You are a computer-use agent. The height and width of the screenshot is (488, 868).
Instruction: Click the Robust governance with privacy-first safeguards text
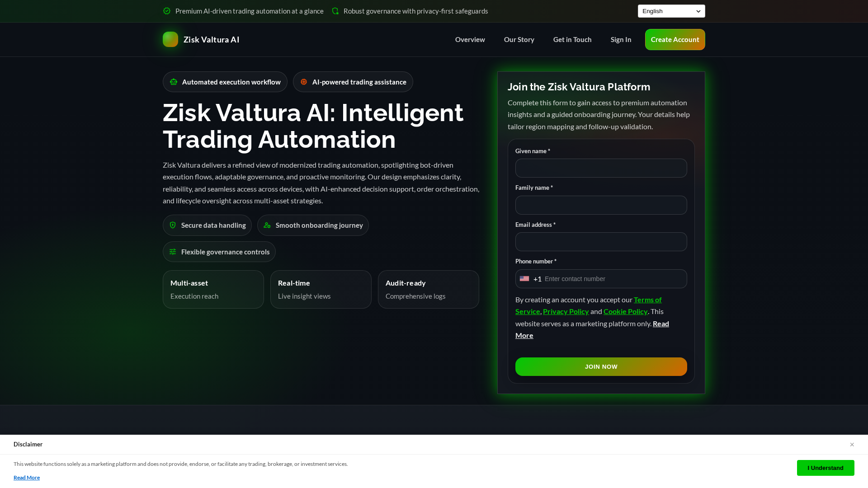416,11
